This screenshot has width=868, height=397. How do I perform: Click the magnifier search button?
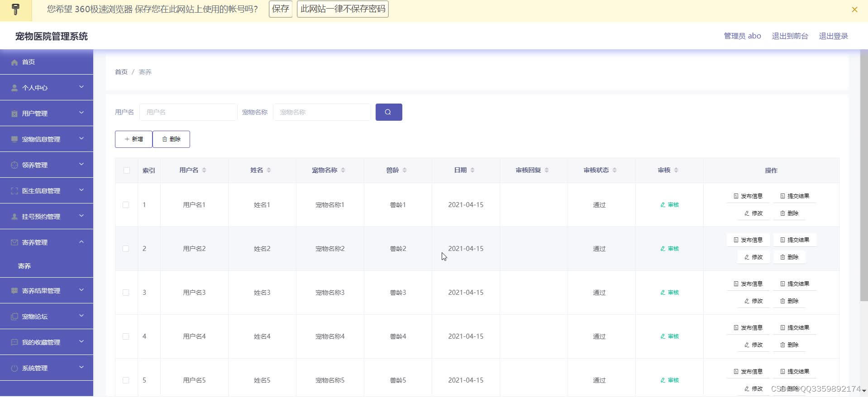tap(389, 112)
